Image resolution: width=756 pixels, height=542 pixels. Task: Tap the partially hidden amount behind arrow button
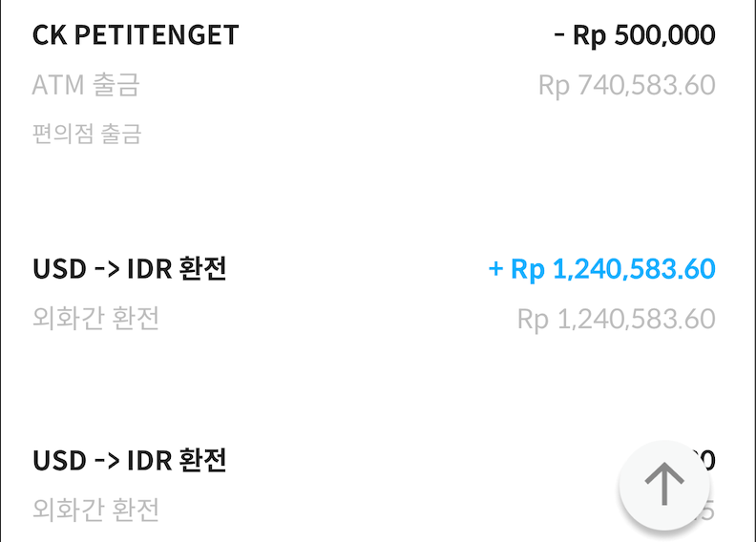click(706, 460)
